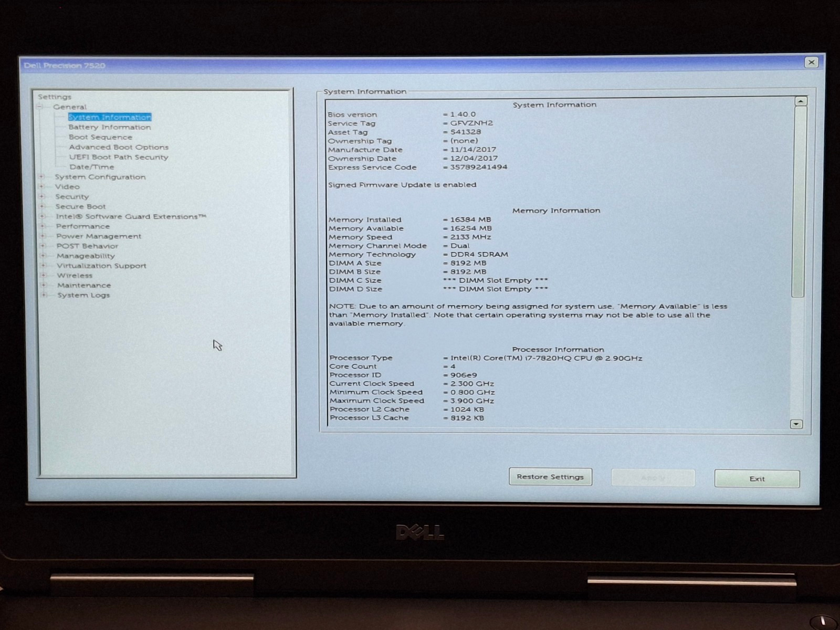Select the System Logs label
The height and width of the screenshot is (630, 840).
(x=83, y=295)
